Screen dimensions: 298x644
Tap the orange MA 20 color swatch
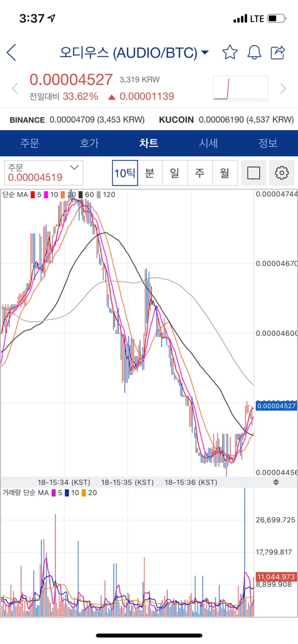(x=63, y=194)
